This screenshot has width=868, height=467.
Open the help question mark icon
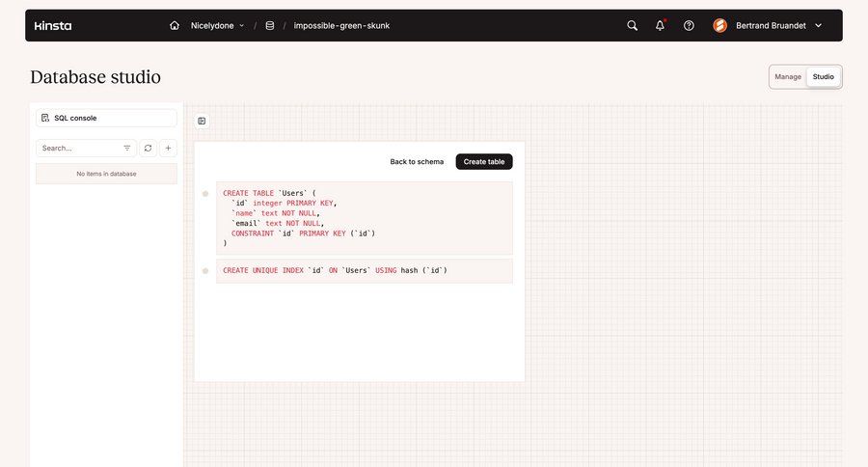click(x=689, y=26)
